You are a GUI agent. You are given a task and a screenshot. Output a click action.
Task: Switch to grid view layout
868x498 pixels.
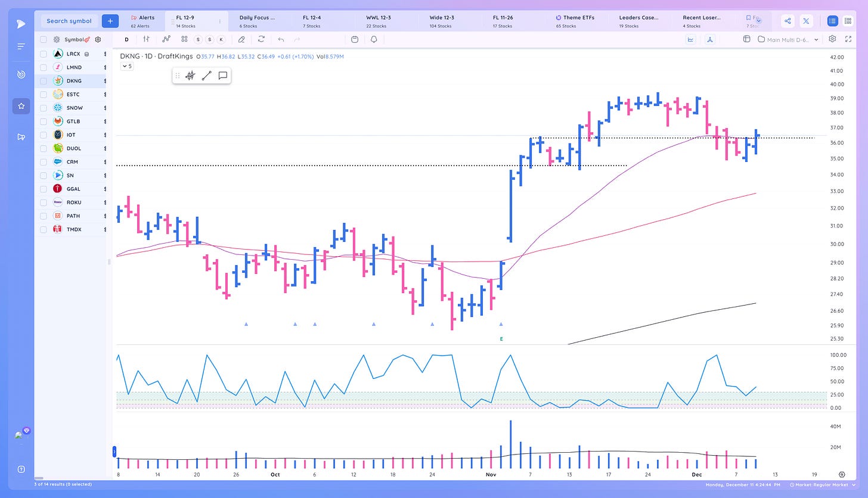coord(848,21)
